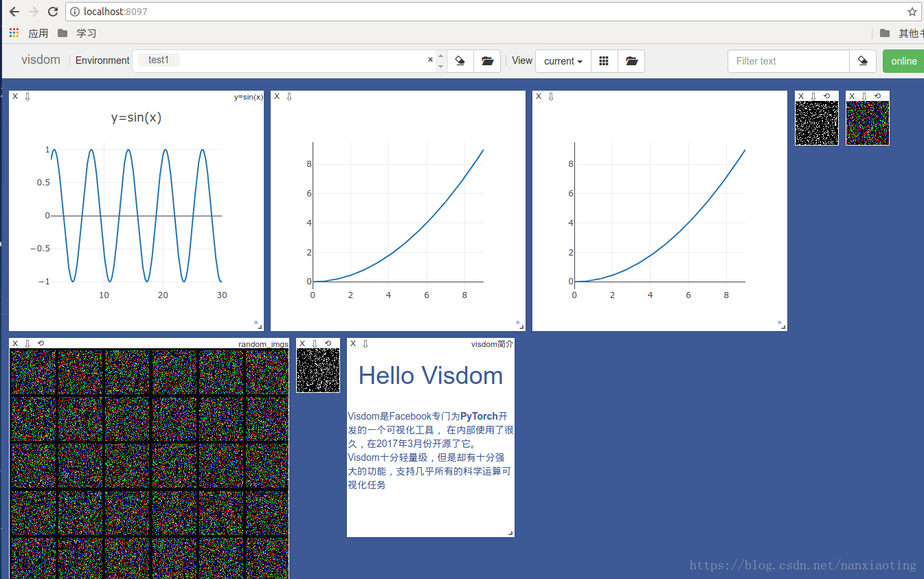Close the visdom简介 text pane
924x579 pixels.
click(x=353, y=343)
